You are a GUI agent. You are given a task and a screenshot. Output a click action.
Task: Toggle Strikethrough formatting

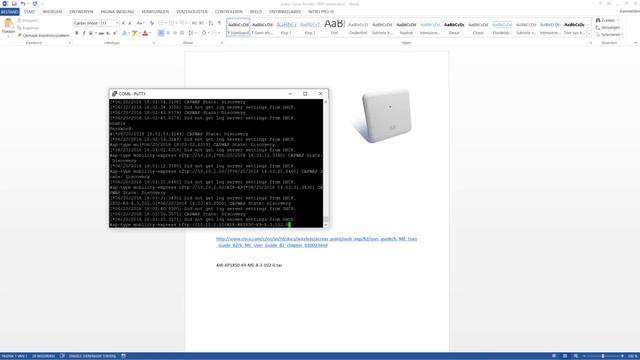tap(101, 33)
